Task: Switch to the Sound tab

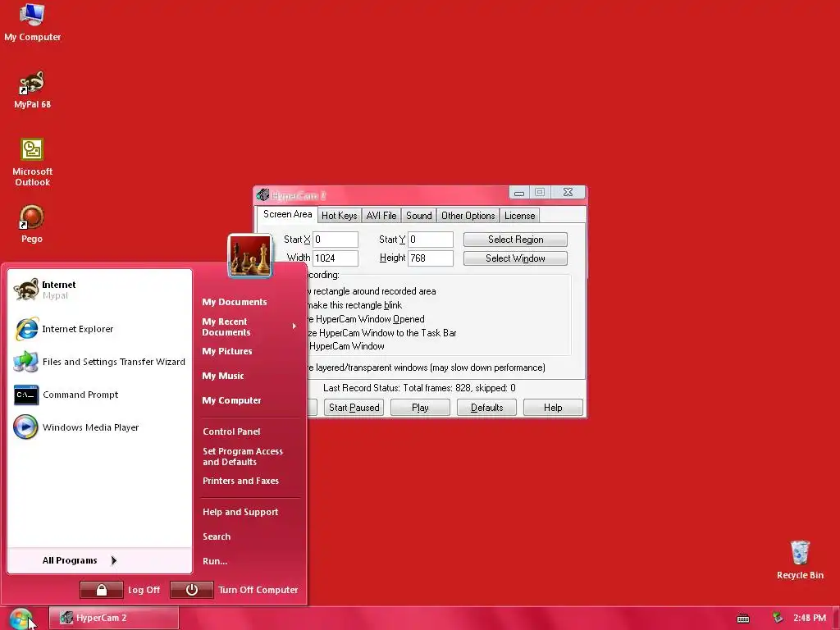Action: (419, 216)
